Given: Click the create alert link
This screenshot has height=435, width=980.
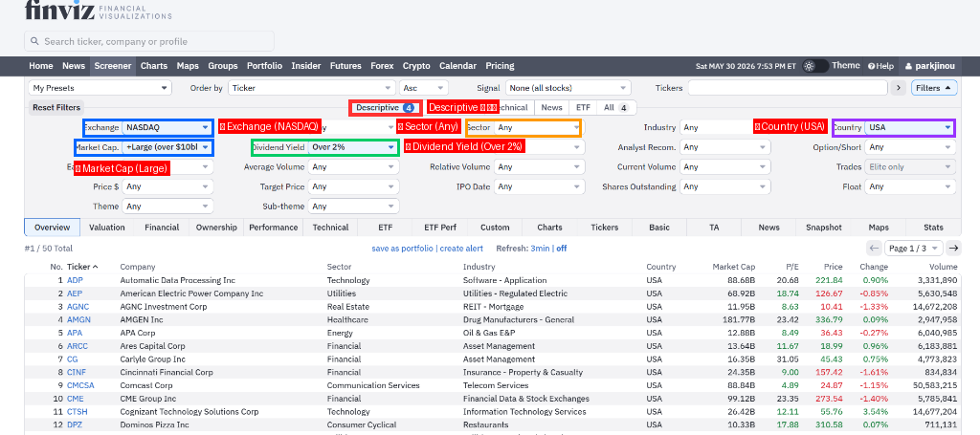Looking at the screenshot, I should [x=461, y=249].
